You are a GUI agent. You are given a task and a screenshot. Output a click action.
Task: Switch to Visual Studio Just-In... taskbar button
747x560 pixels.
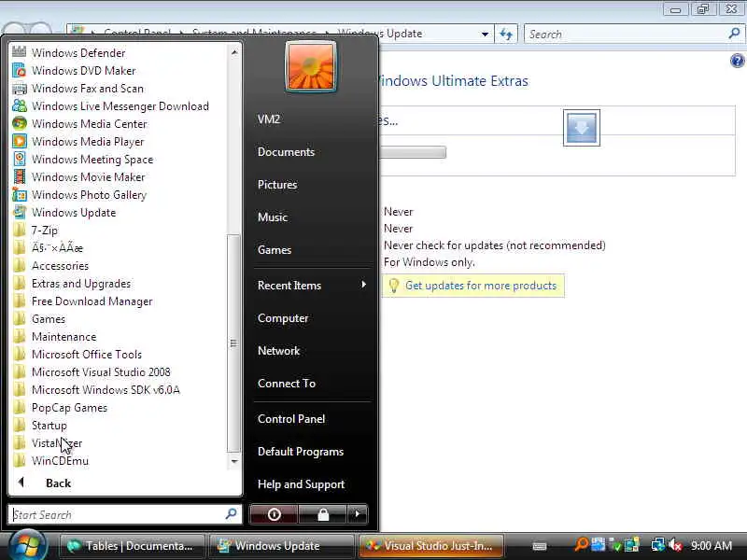431,546
